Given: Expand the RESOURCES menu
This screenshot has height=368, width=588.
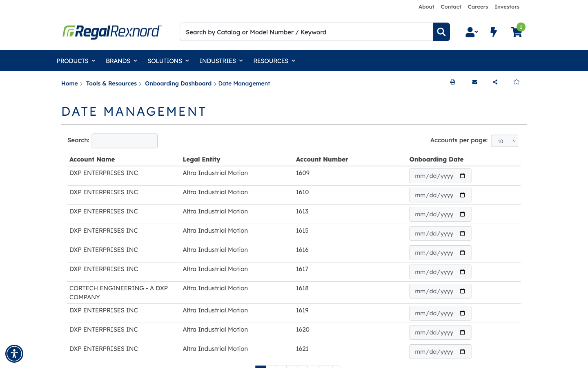Looking at the screenshot, I should [x=274, y=61].
